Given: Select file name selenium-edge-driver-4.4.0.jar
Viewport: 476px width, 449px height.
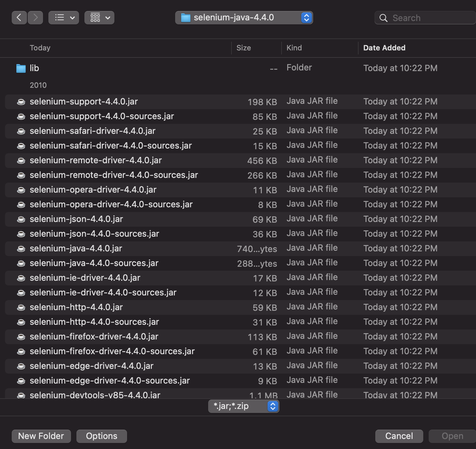Looking at the screenshot, I should click(x=92, y=366).
